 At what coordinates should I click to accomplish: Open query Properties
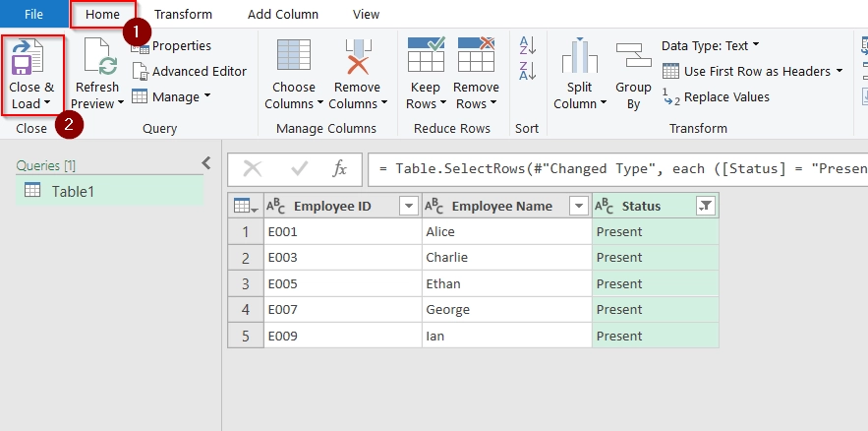171,46
